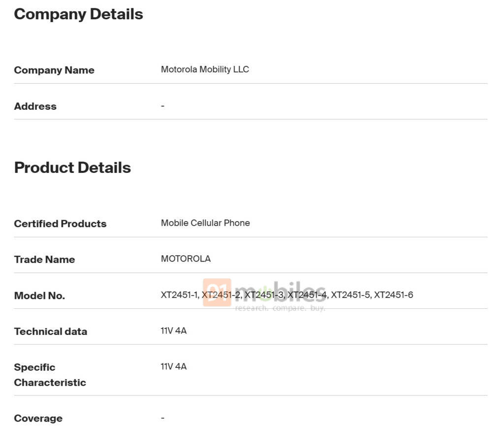Select the Company Name label
The image size is (504, 429).
click(54, 70)
